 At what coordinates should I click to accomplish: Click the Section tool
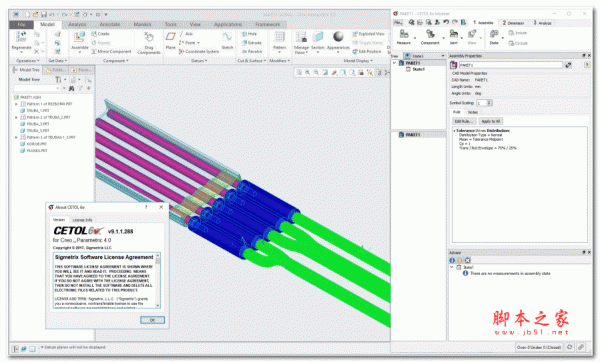pyautogui.click(x=318, y=41)
